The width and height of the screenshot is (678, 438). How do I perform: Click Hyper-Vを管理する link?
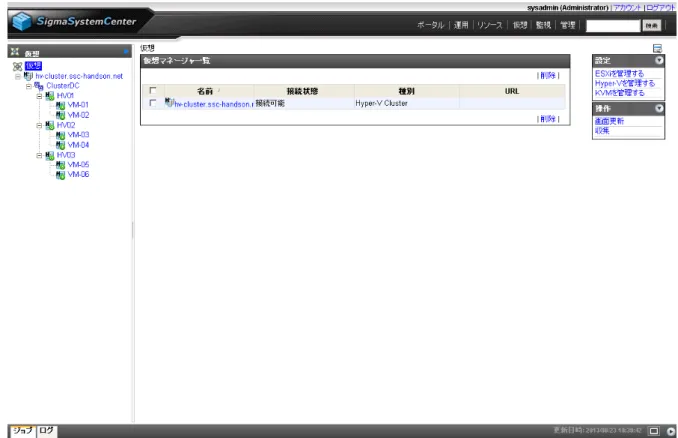[625, 83]
